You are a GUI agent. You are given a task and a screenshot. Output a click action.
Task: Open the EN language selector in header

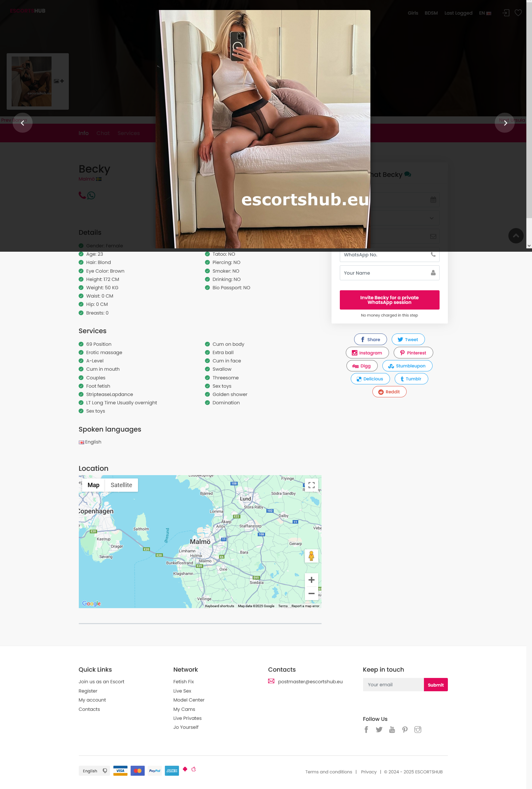click(x=485, y=13)
